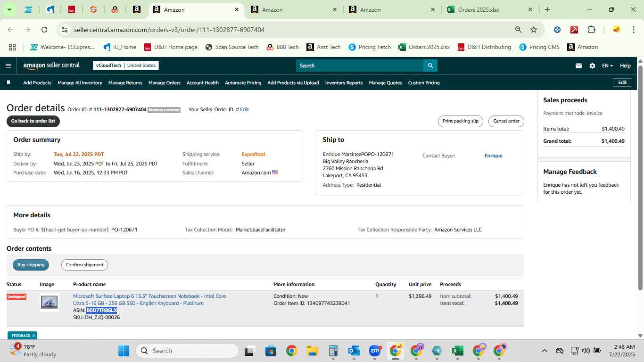Screen dimensions: 644x362
Task: Open the Seller Central mail messages icon
Action: coord(578,66)
